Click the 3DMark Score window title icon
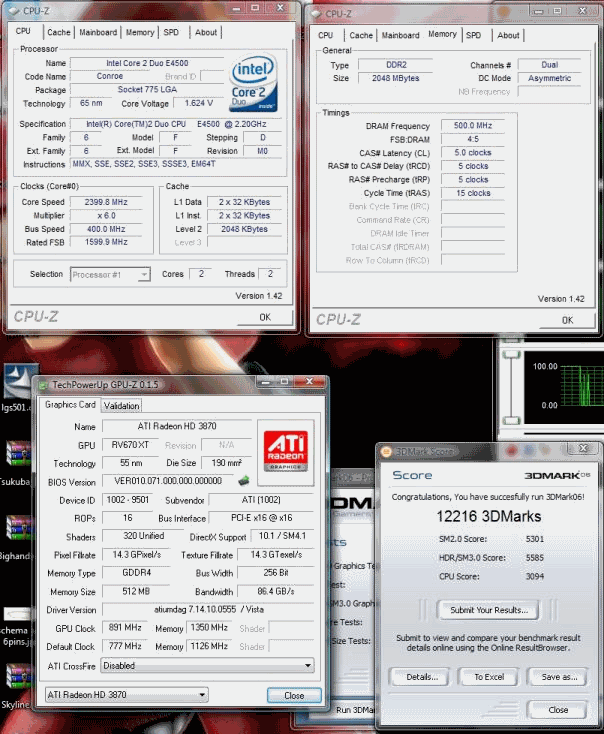The image size is (604, 734). tap(387, 452)
